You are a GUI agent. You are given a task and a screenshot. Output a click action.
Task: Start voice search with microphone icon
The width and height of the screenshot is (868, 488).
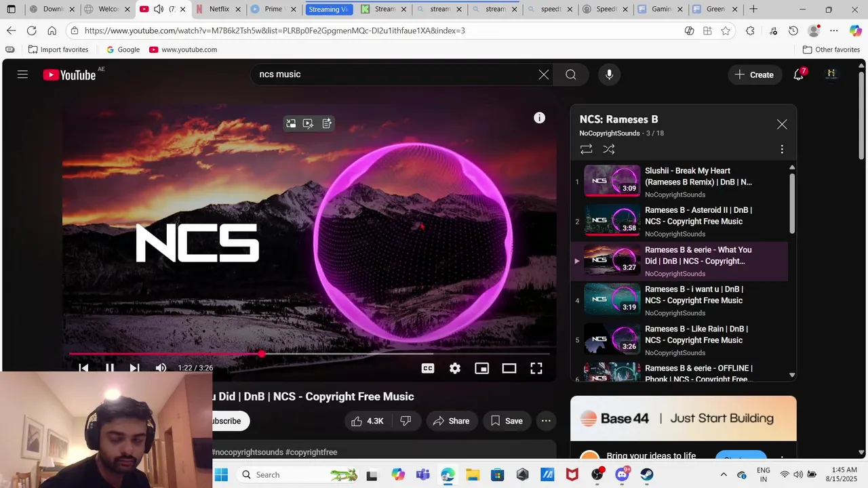(609, 75)
